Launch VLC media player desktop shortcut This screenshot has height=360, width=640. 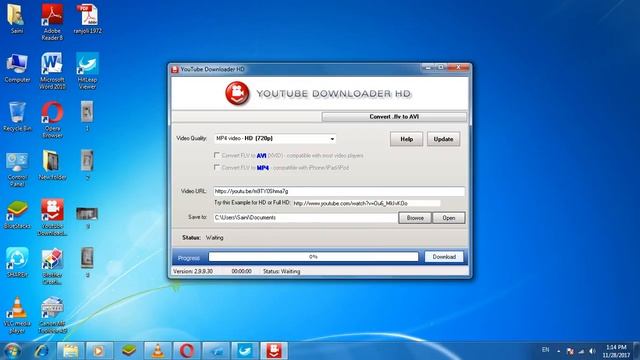coord(17,315)
